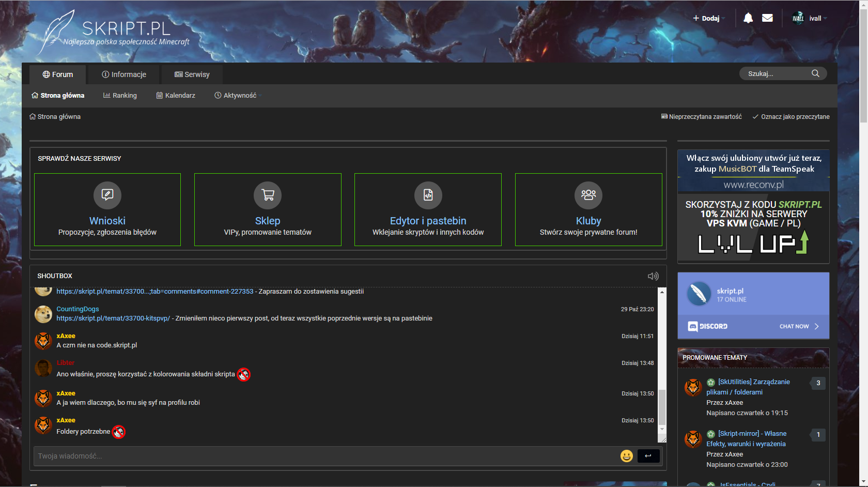The width and height of the screenshot is (868, 487).
Task: Click reply count 3 on SkUtilities topic
Action: pos(818,383)
